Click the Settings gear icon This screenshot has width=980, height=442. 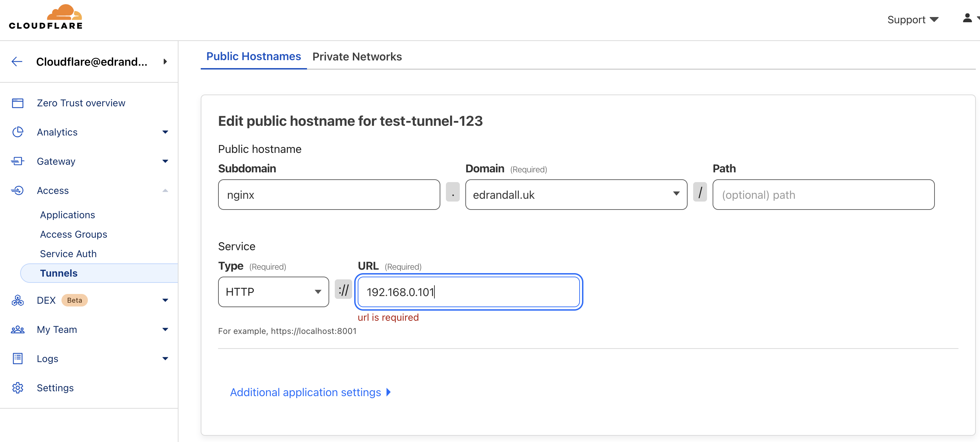tap(17, 388)
